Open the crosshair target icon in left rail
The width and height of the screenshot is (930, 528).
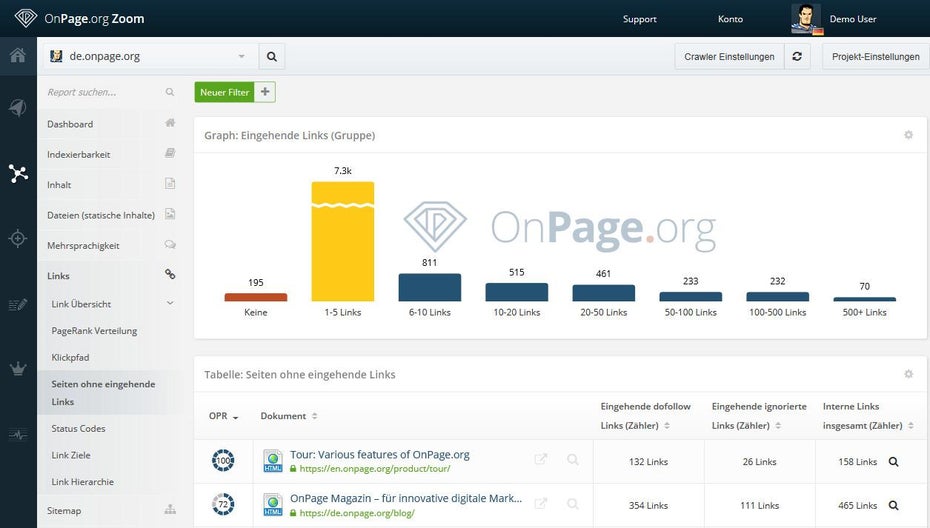[x=18, y=238]
